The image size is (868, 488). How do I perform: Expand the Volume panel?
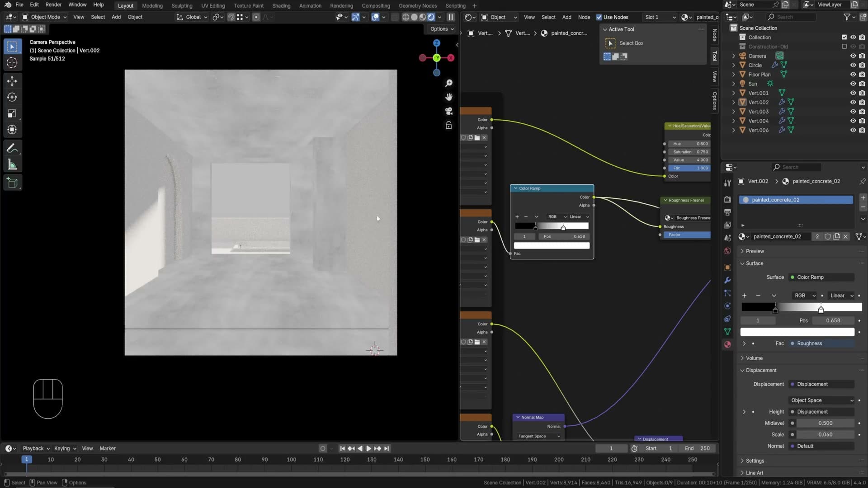point(754,358)
